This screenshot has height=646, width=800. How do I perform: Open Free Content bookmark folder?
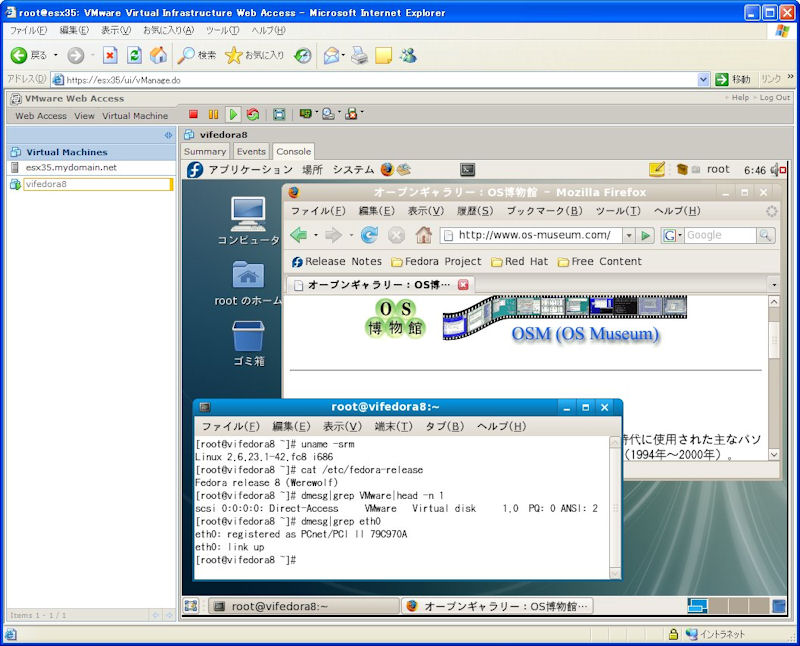tap(599, 262)
